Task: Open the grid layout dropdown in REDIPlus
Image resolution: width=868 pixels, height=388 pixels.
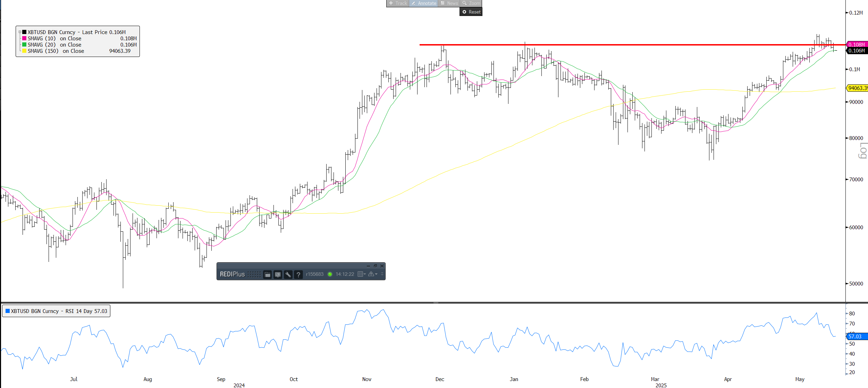Action: point(361,274)
